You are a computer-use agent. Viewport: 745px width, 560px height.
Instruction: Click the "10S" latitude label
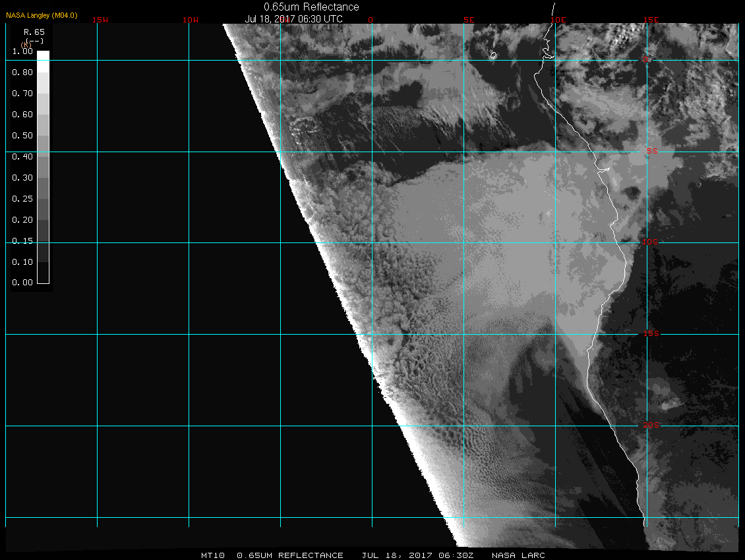tap(650, 242)
